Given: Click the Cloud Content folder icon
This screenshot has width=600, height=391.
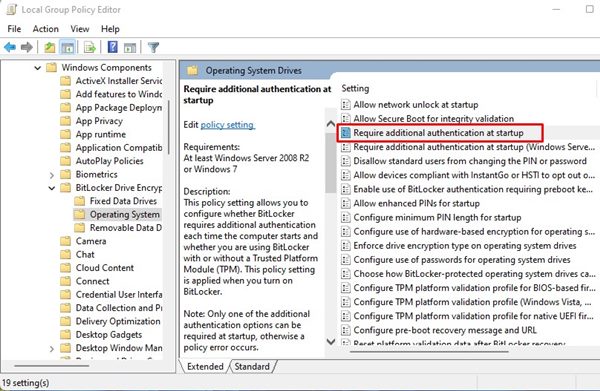Looking at the screenshot, I should pos(66,268).
